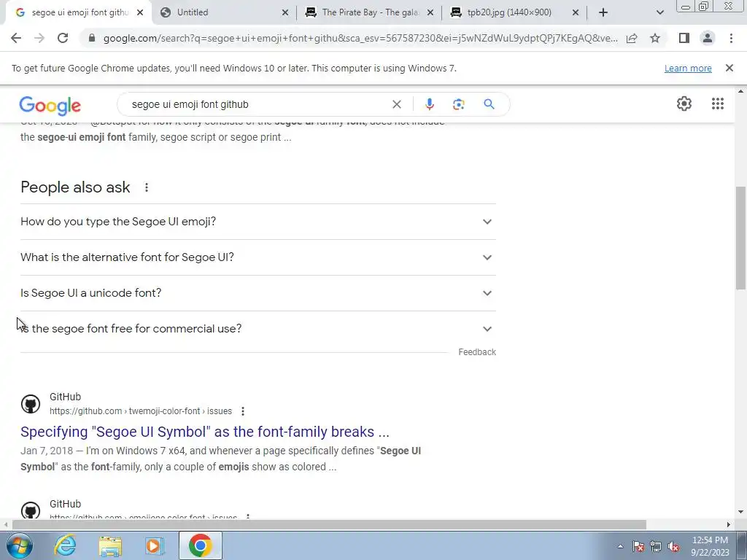Open Google quick settings gear
Viewport: 747px width, 560px height.
pos(684,104)
